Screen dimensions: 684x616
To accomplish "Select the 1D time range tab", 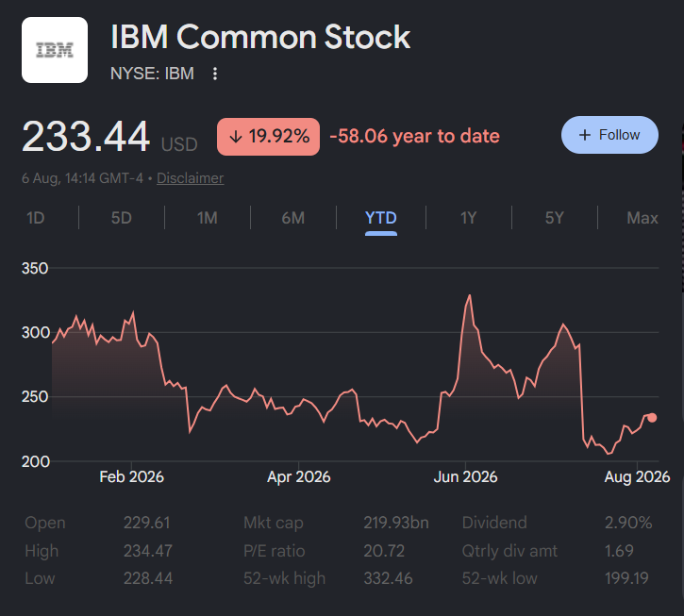I will tap(35, 218).
